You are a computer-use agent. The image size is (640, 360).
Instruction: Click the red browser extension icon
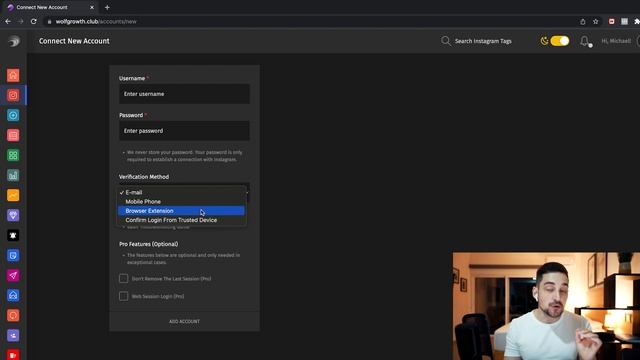click(x=611, y=22)
